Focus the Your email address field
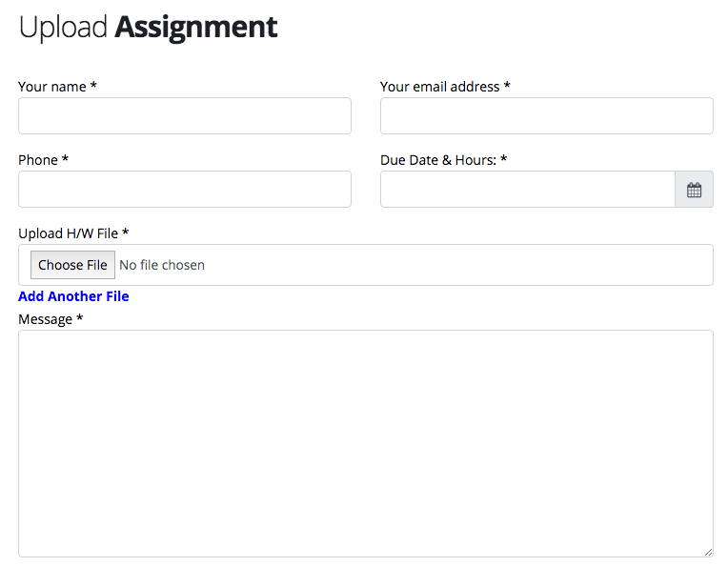Viewport: 728px width, 567px height. 546,115
